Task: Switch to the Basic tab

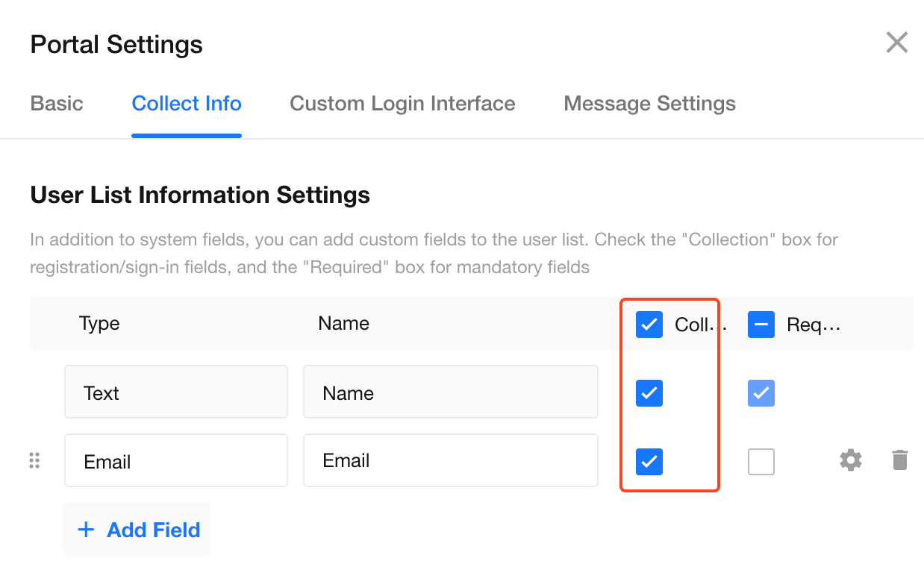Action: coord(57,104)
